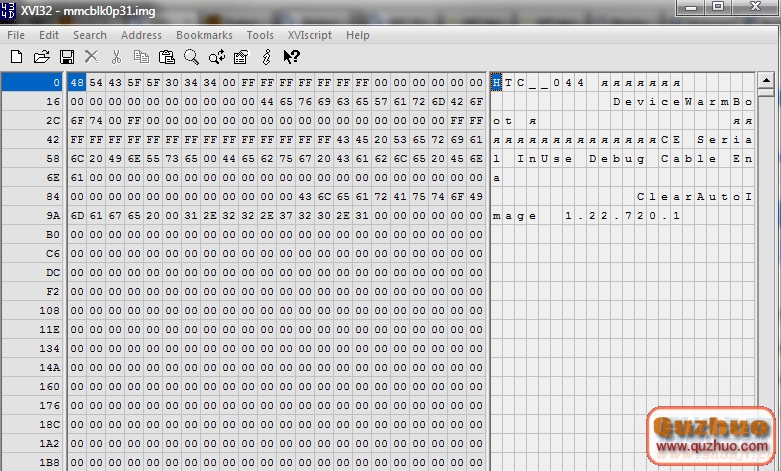The height and width of the screenshot is (471, 781).
Task: Select character b of 'Debug' in text pane
Action: click(x=617, y=159)
